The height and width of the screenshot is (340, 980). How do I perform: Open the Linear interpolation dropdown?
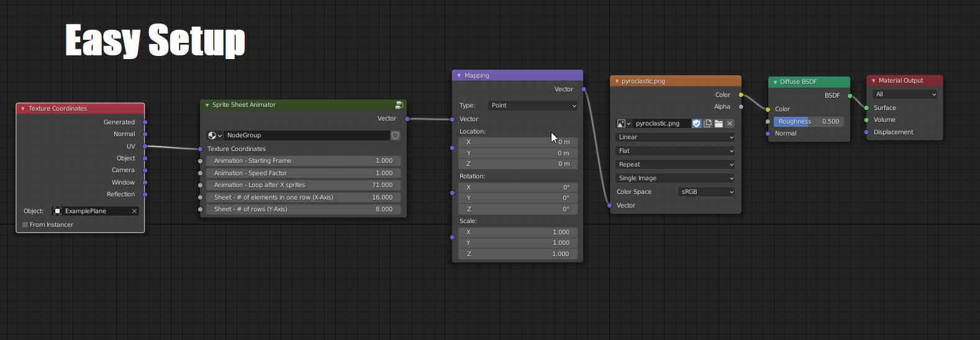point(676,137)
